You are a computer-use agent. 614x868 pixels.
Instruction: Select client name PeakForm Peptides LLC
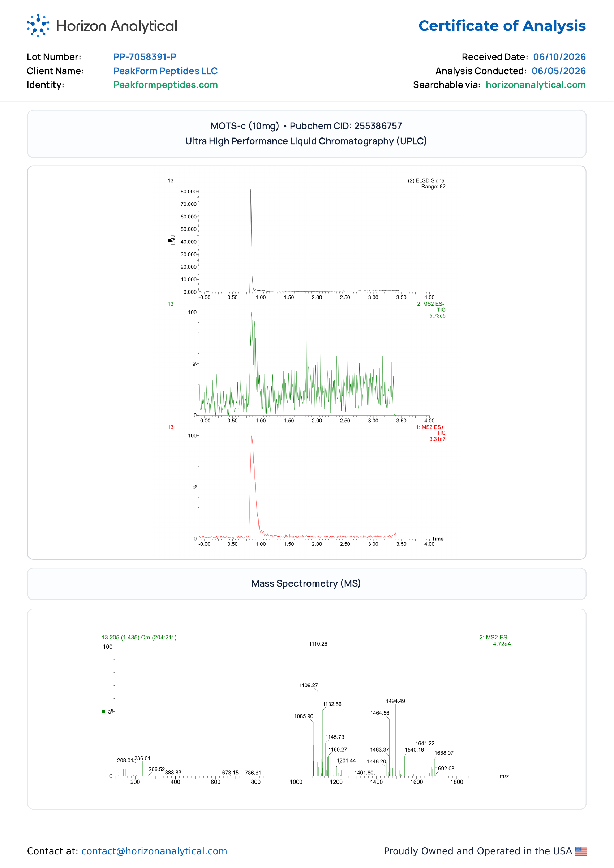coord(166,71)
